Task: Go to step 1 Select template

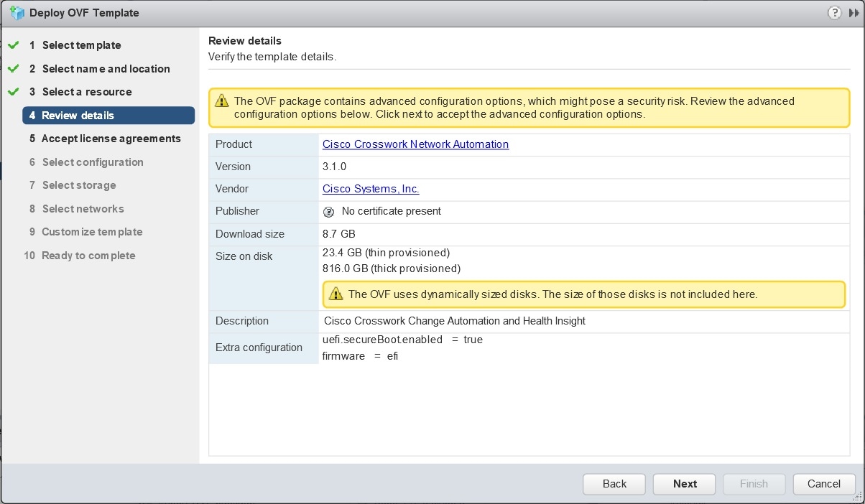Action: [x=75, y=45]
